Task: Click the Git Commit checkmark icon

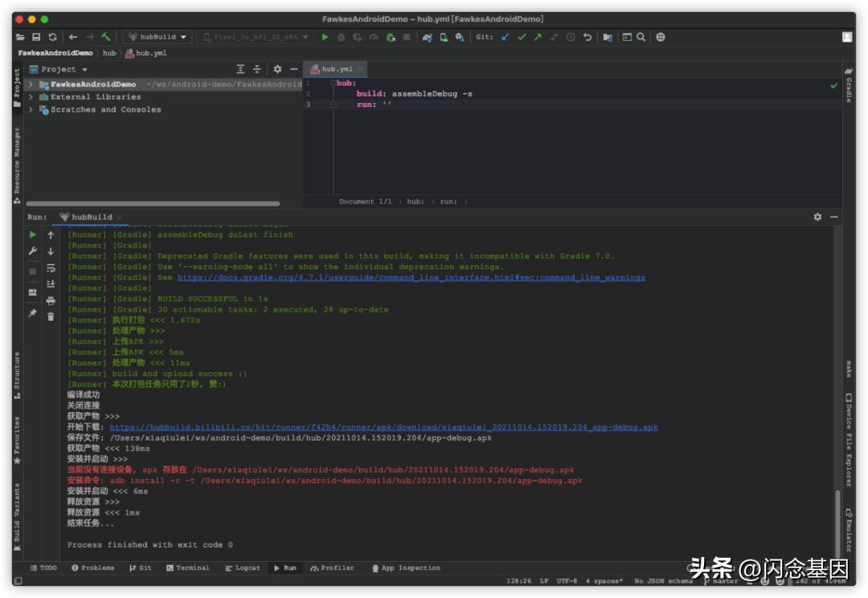Action: click(522, 37)
